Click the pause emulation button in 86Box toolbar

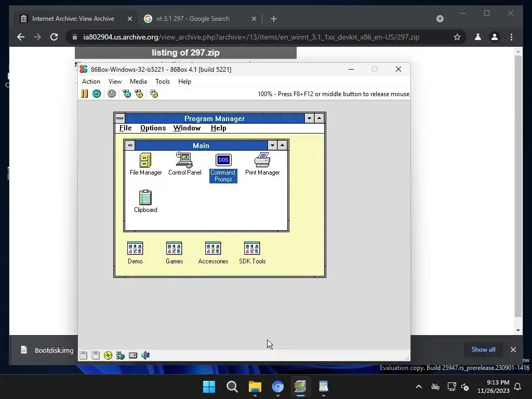point(85,94)
